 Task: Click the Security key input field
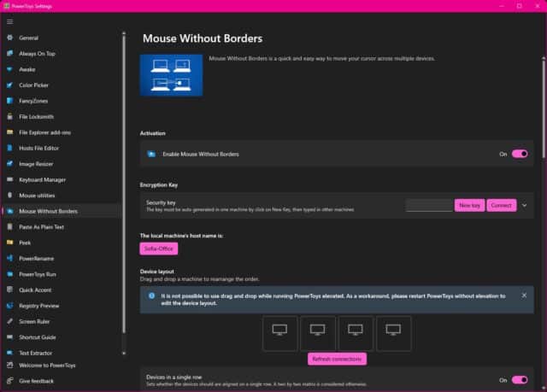coord(429,205)
